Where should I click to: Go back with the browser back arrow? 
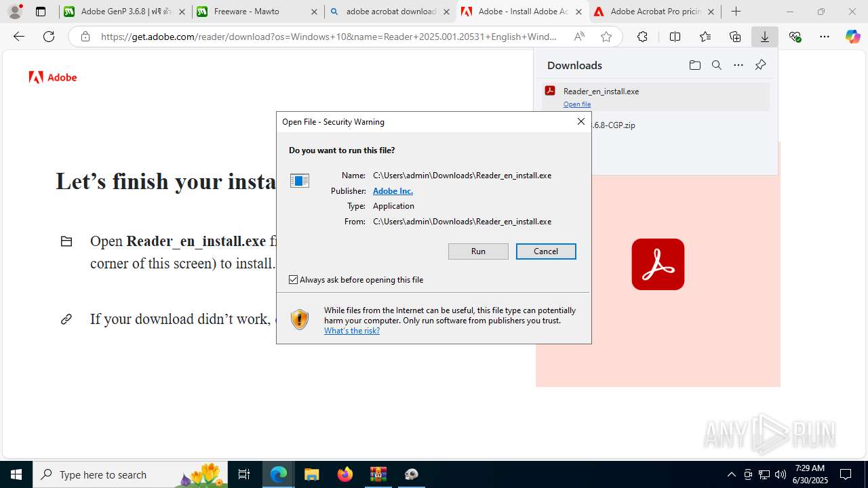tap(19, 37)
